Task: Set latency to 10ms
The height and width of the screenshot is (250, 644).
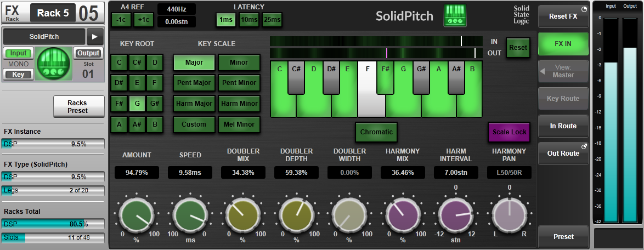Action: [249, 20]
